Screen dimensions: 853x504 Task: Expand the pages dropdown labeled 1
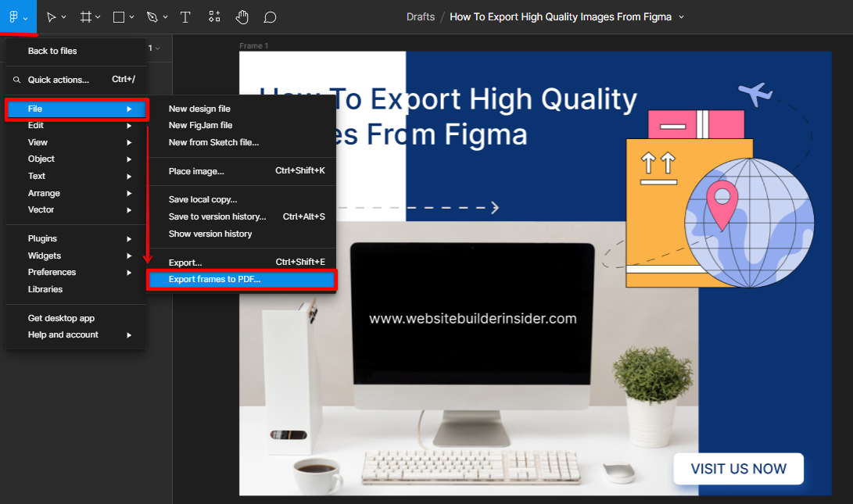(x=154, y=48)
